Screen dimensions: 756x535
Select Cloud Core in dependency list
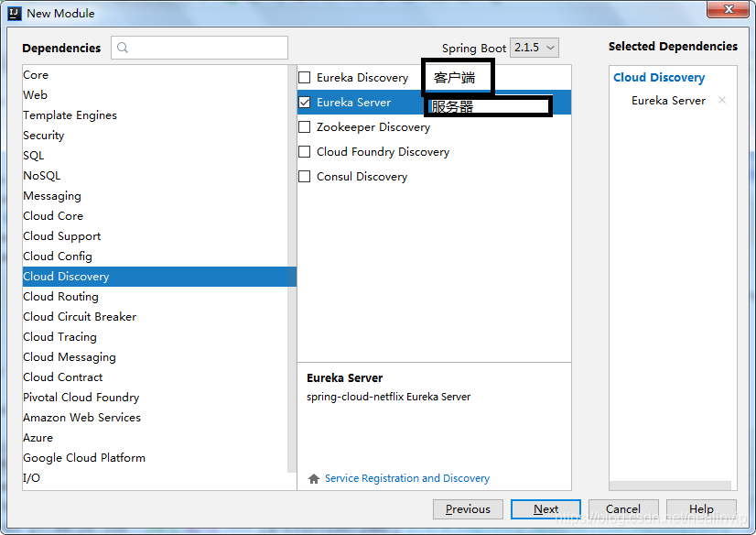point(155,216)
